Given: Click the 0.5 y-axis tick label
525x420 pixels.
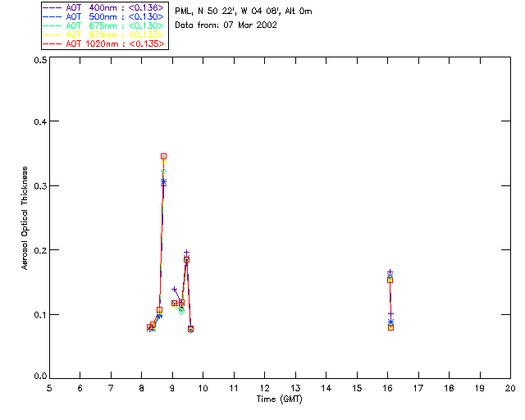Looking at the screenshot, I should (40, 60).
